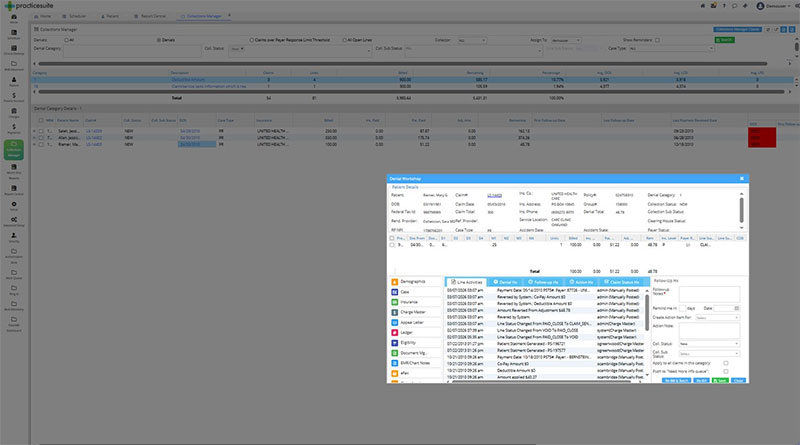Click Scheduler icon in left sidebar

click(x=14, y=34)
